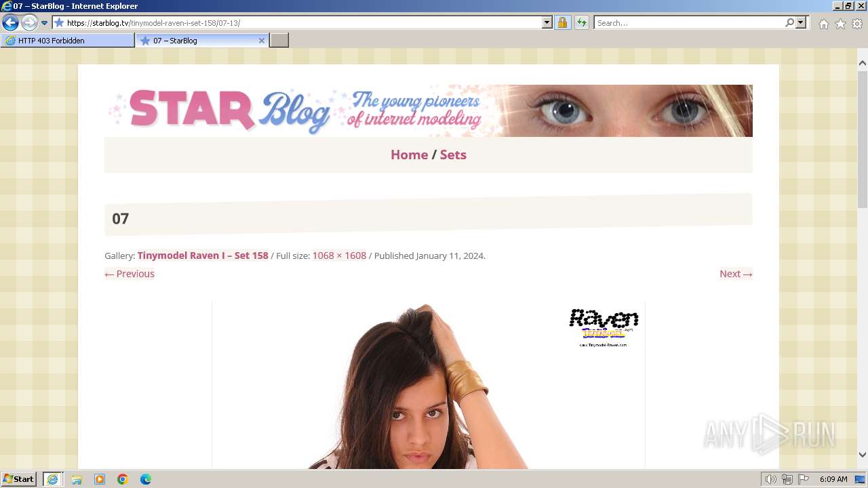Open the volume speaker tray icon

pyautogui.click(x=771, y=479)
